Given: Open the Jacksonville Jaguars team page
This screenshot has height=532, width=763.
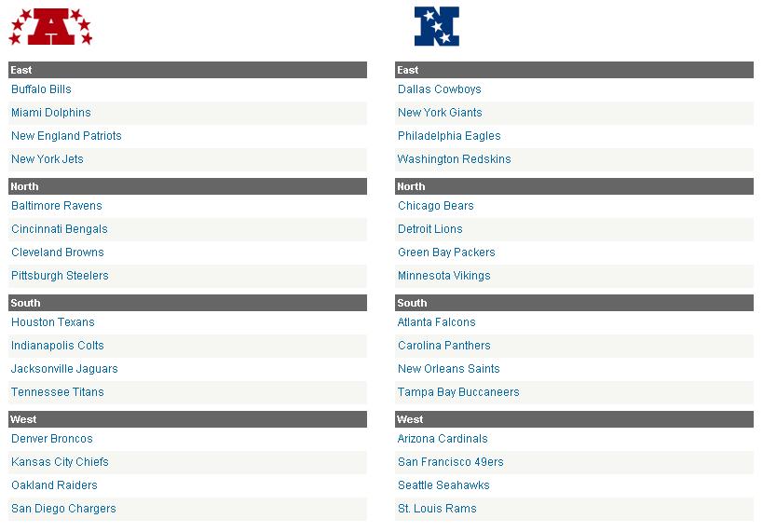Looking at the screenshot, I should (x=64, y=369).
